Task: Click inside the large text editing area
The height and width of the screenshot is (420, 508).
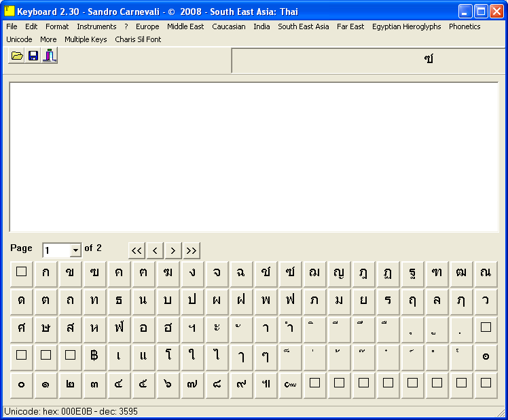Action: (x=254, y=157)
